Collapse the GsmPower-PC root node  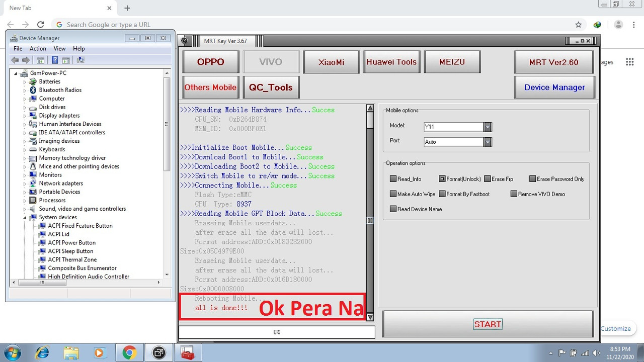(x=16, y=73)
